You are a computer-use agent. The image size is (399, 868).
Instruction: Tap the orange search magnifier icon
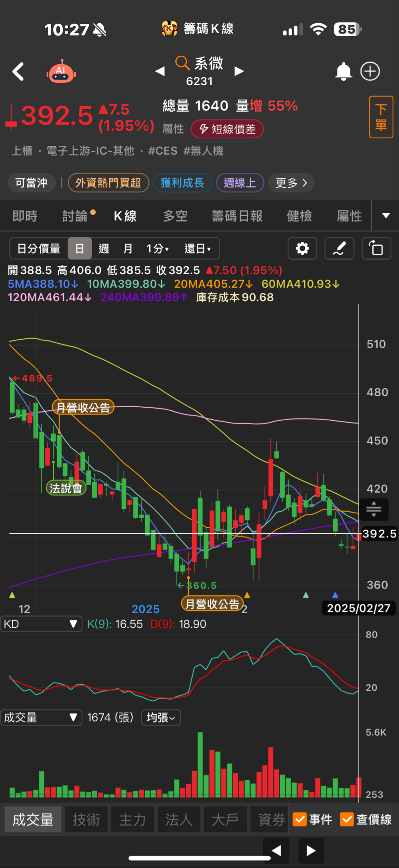point(182,63)
